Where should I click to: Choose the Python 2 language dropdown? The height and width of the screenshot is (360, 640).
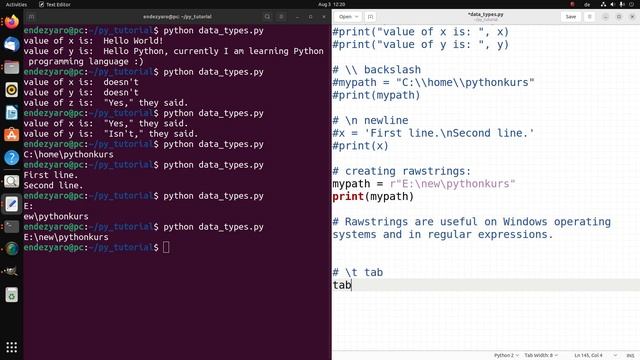[506, 356]
